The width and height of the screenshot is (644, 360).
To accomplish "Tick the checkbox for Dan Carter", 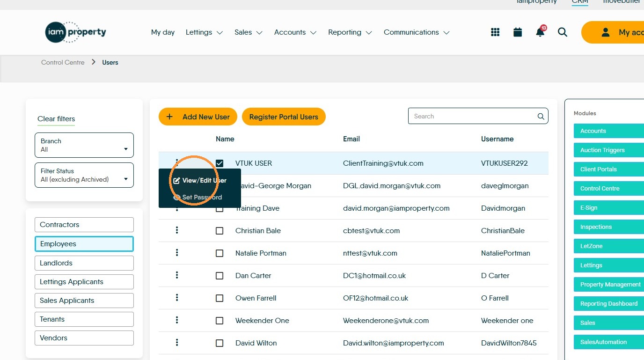I will point(220,276).
